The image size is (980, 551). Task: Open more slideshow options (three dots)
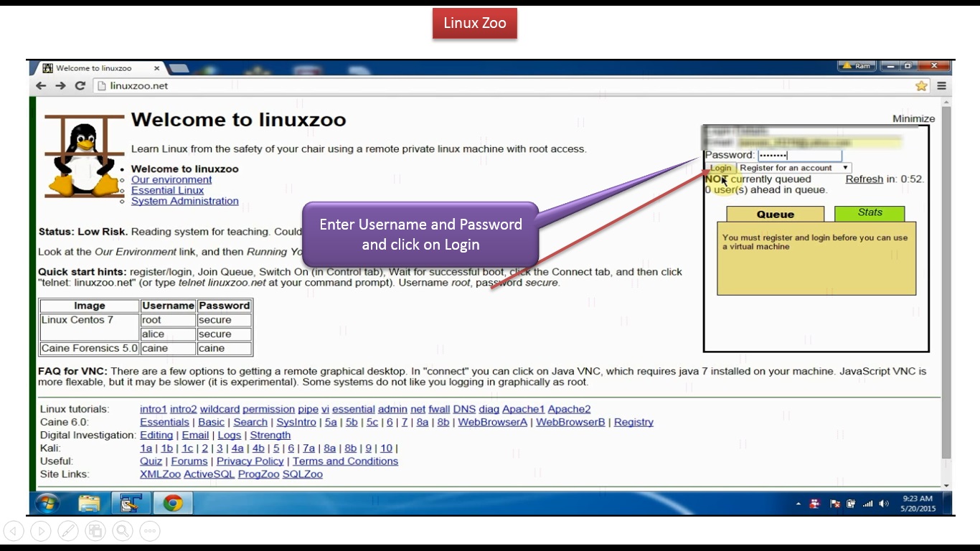pyautogui.click(x=150, y=531)
